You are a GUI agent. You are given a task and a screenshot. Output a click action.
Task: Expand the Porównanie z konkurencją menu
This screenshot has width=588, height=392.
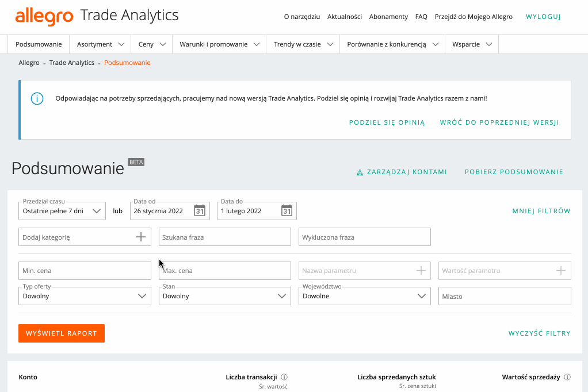pyautogui.click(x=392, y=44)
